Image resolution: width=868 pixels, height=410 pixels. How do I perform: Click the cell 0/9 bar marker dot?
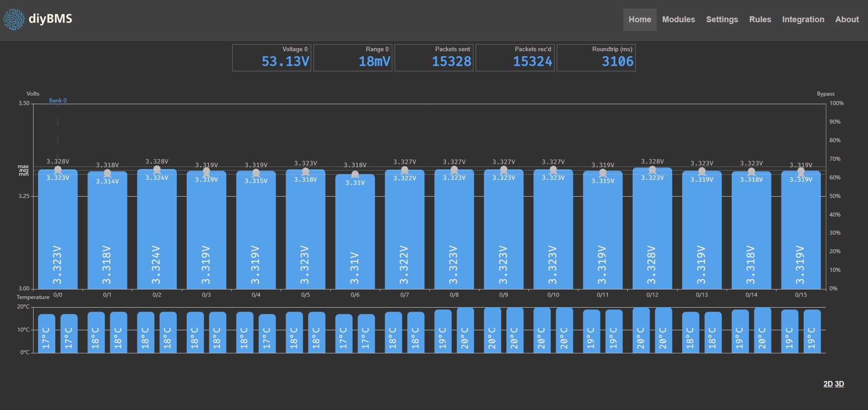pyautogui.click(x=504, y=170)
